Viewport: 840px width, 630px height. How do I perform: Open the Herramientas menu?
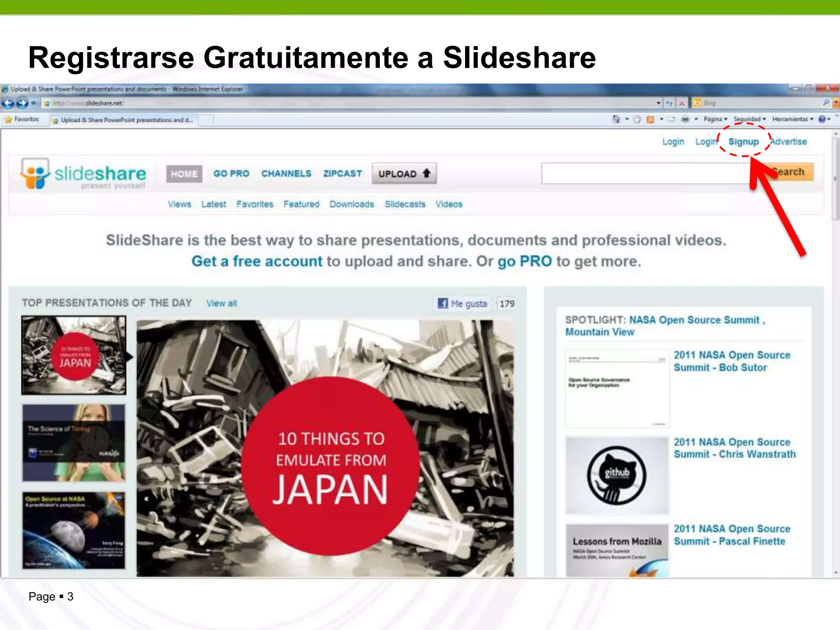pos(792,119)
